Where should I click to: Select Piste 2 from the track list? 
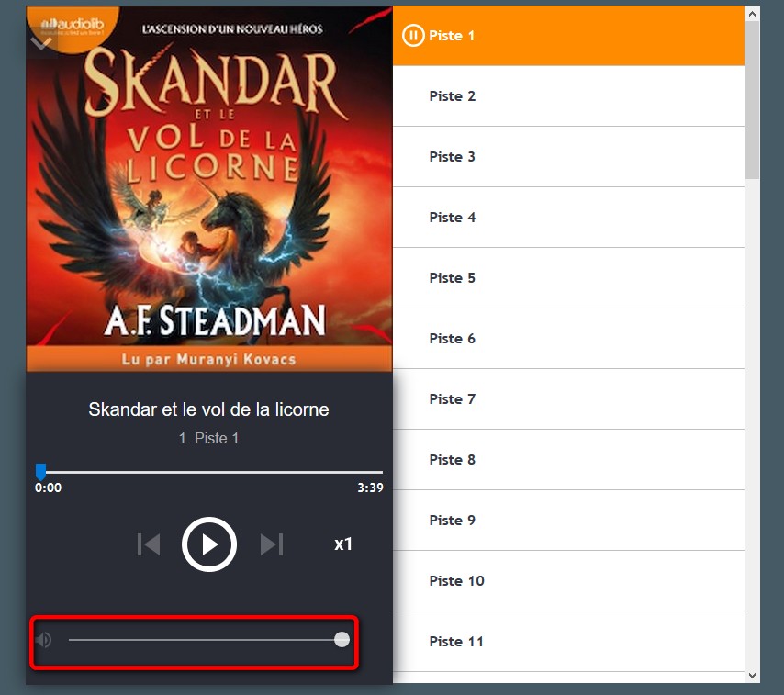pos(568,96)
